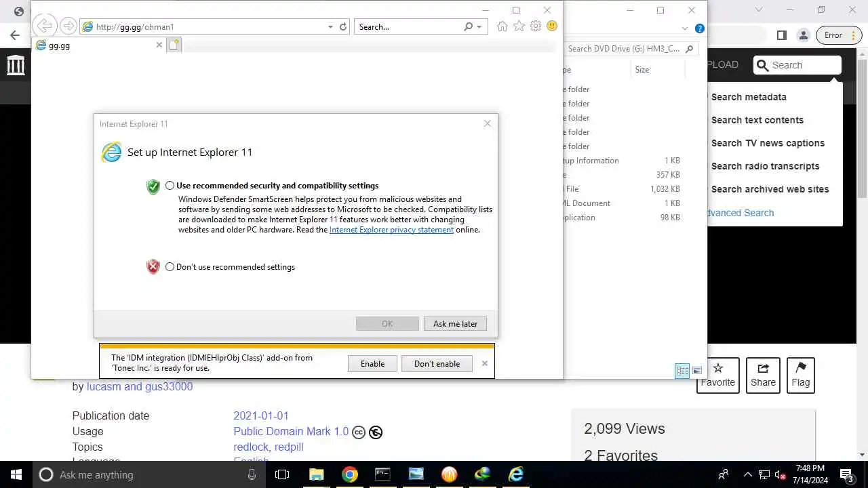Viewport: 868px width, 488px height.
Task: Choose Don't enable for the IDM add-on
Action: [x=437, y=364]
